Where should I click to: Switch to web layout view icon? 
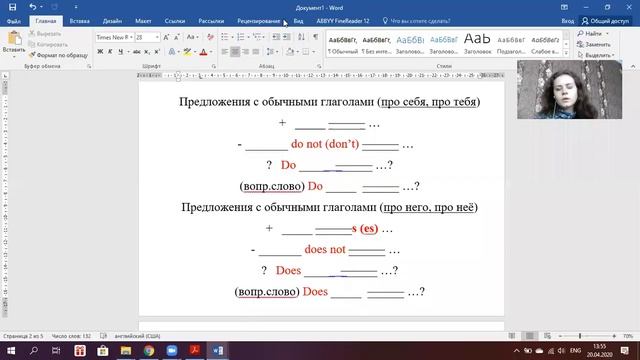tap(547, 336)
